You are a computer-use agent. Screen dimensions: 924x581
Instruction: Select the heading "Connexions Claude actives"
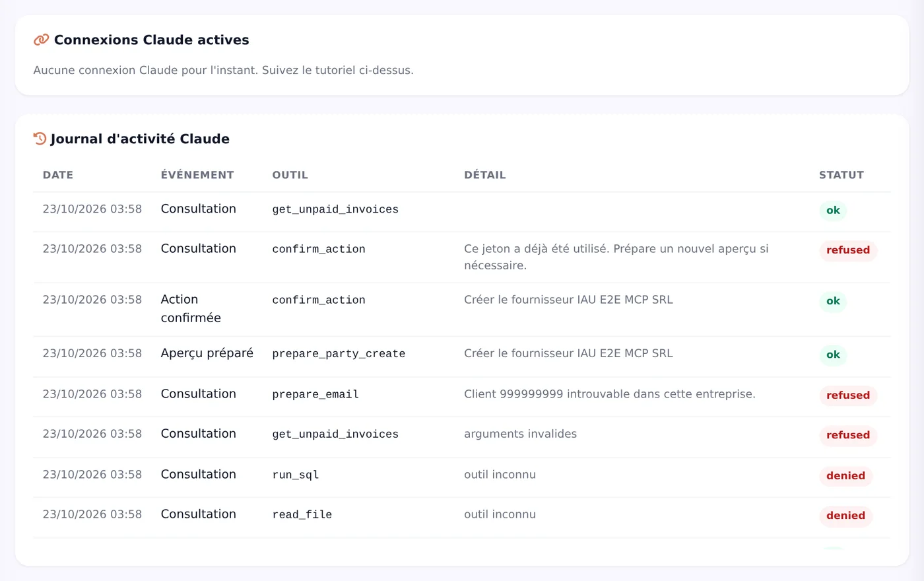tap(152, 40)
